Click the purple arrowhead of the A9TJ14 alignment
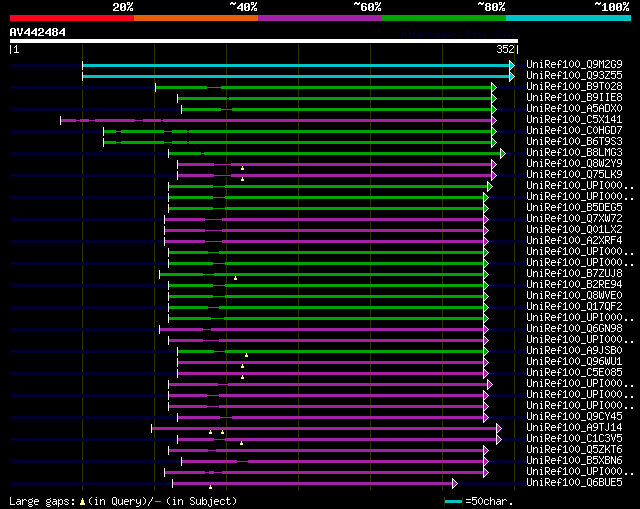This screenshot has height=509, width=640. coord(499,429)
